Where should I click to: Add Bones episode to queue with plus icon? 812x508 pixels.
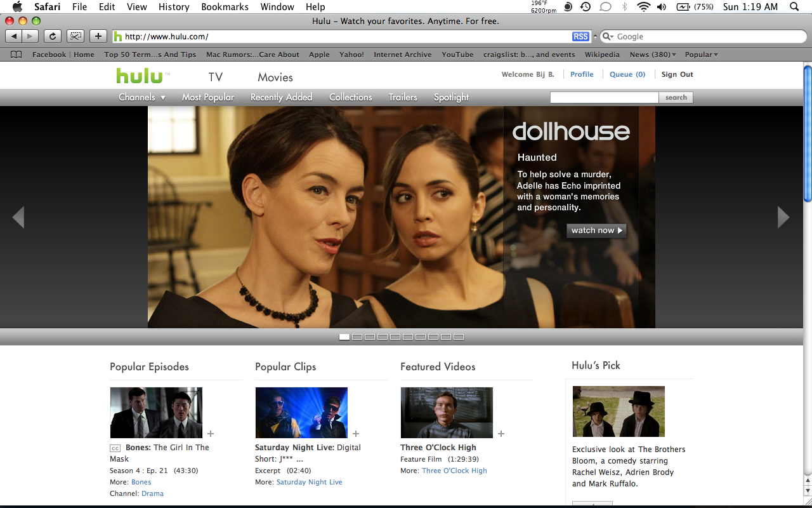click(211, 434)
